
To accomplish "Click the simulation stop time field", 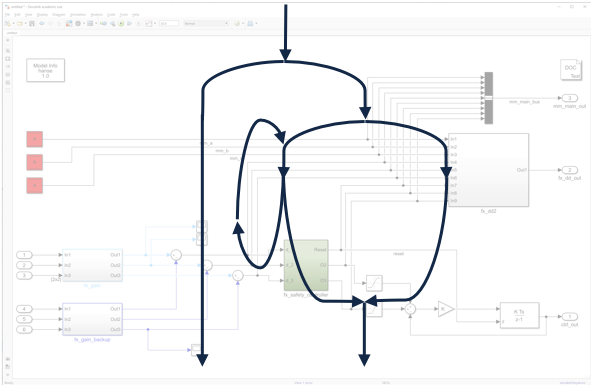I will [x=168, y=23].
